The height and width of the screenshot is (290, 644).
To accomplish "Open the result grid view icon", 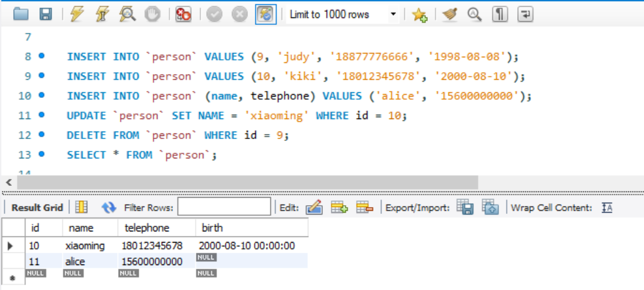I will pos(82,207).
